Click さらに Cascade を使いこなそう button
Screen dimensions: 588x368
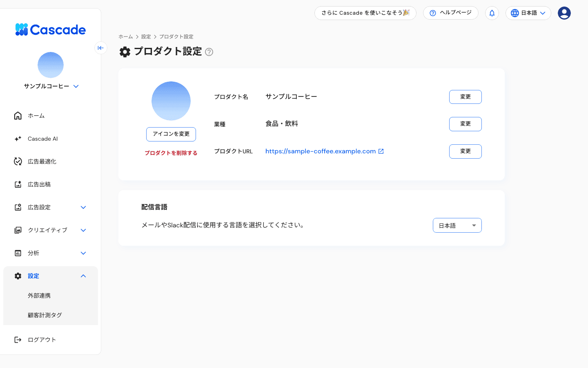[x=365, y=13]
